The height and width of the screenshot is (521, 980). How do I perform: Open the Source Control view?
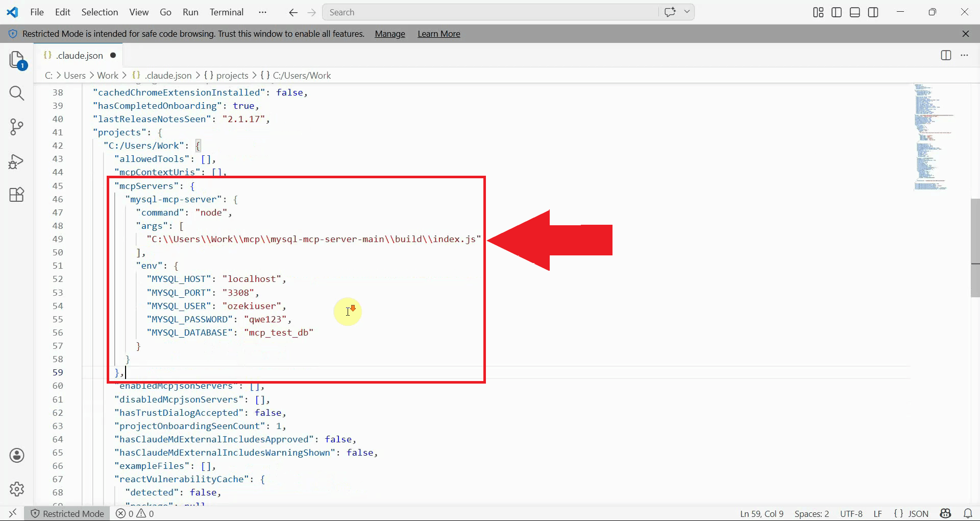tap(17, 127)
